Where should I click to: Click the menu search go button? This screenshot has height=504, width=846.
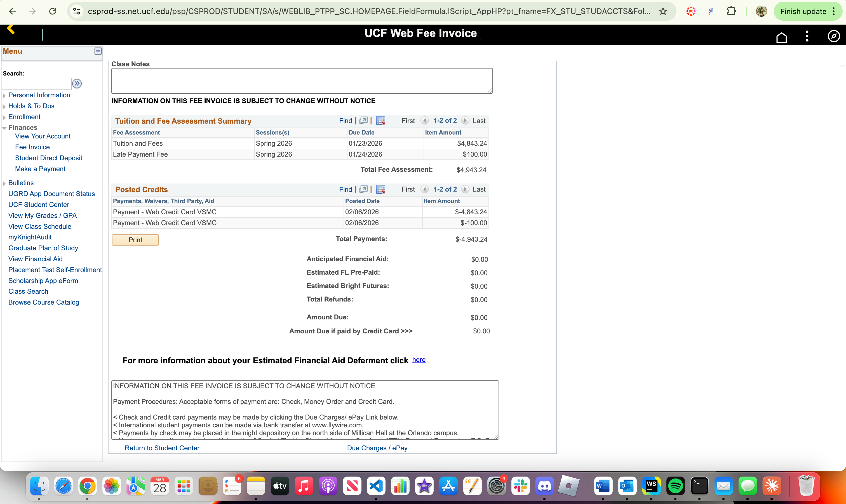tap(77, 84)
